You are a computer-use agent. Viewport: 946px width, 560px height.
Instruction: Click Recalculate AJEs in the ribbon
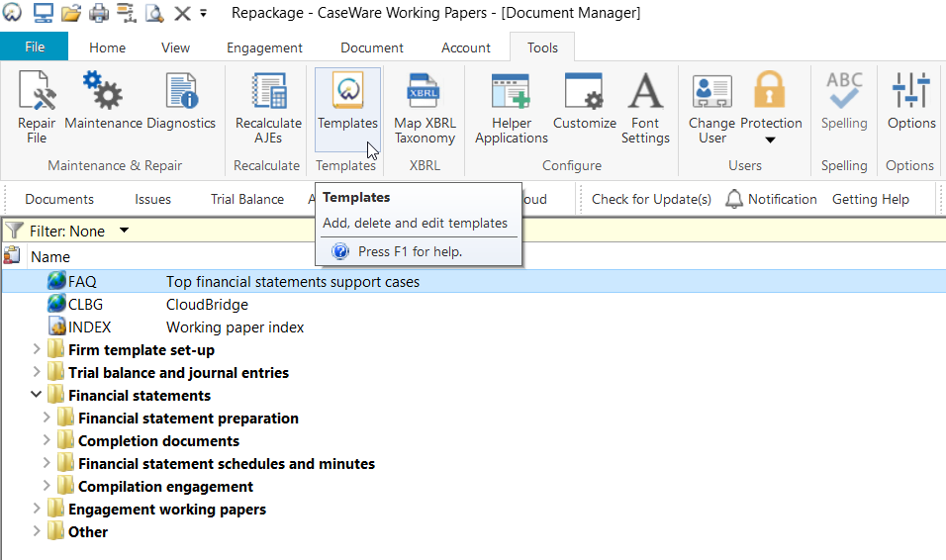coord(268,108)
